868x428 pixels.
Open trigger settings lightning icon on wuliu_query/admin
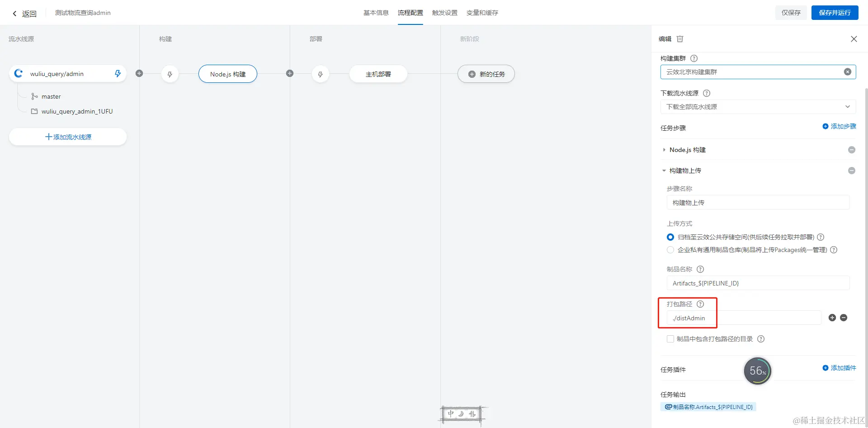(x=118, y=73)
